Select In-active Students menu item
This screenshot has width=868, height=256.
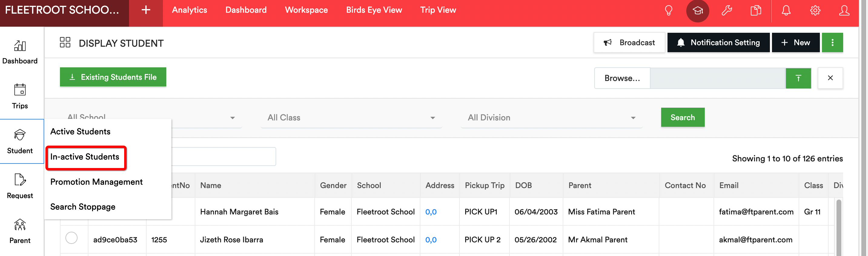(x=84, y=157)
